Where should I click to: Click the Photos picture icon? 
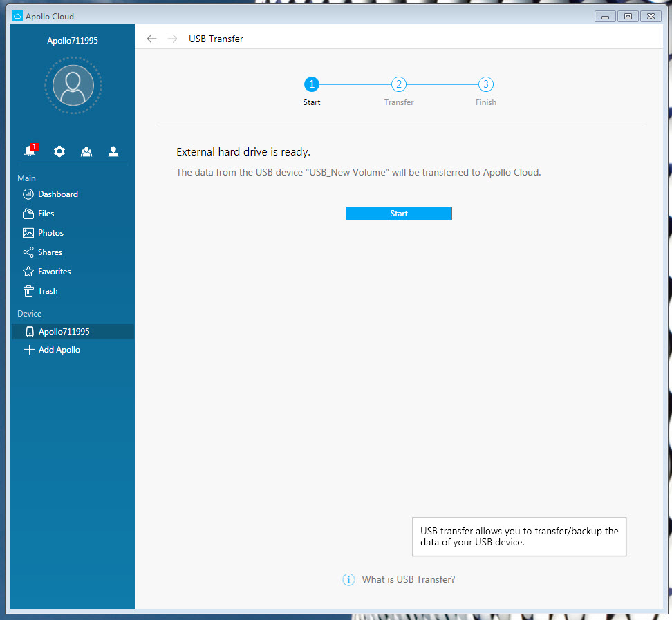[28, 233]
